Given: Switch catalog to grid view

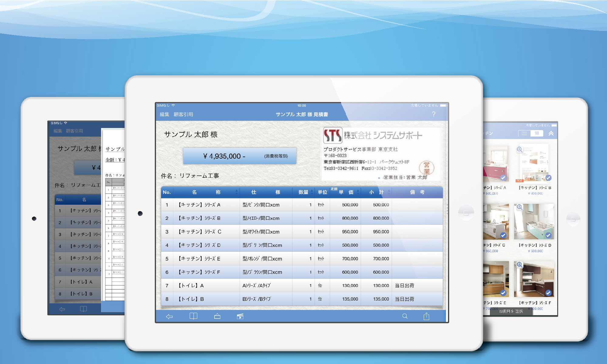Looking at the screenshot, I should 537,133.
